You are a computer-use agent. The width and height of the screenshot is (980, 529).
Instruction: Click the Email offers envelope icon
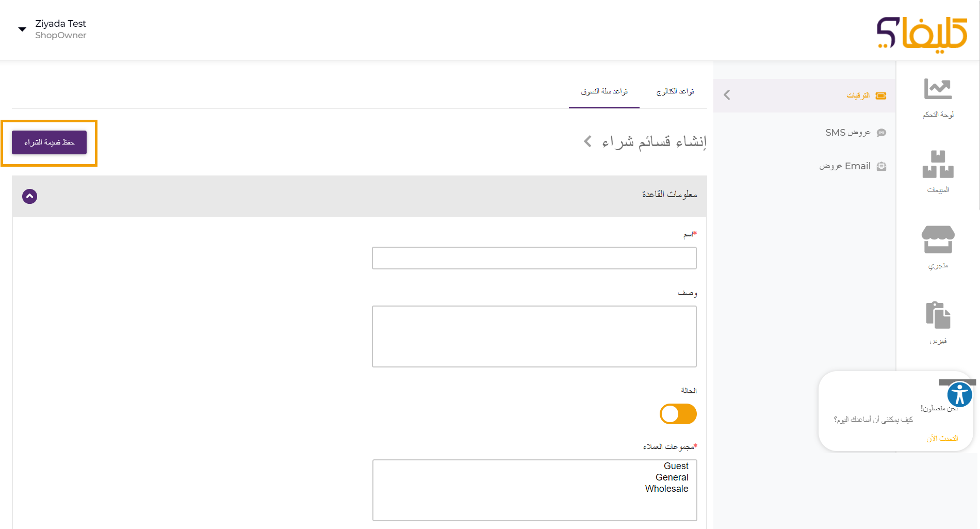click(881, 166)
